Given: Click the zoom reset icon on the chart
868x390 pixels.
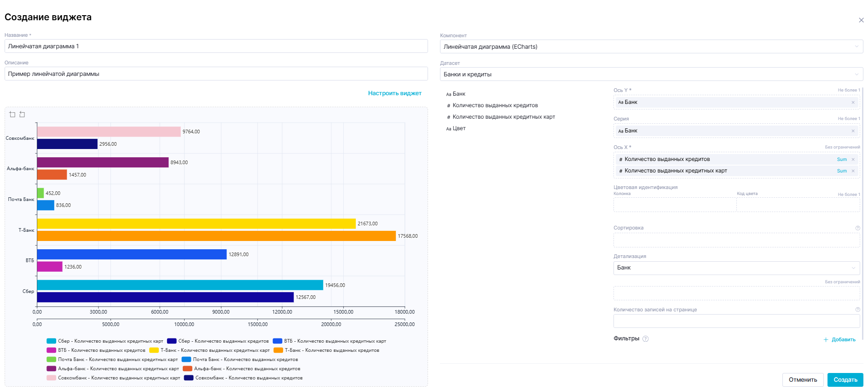Looking at the screenshot, I should 22,115.
